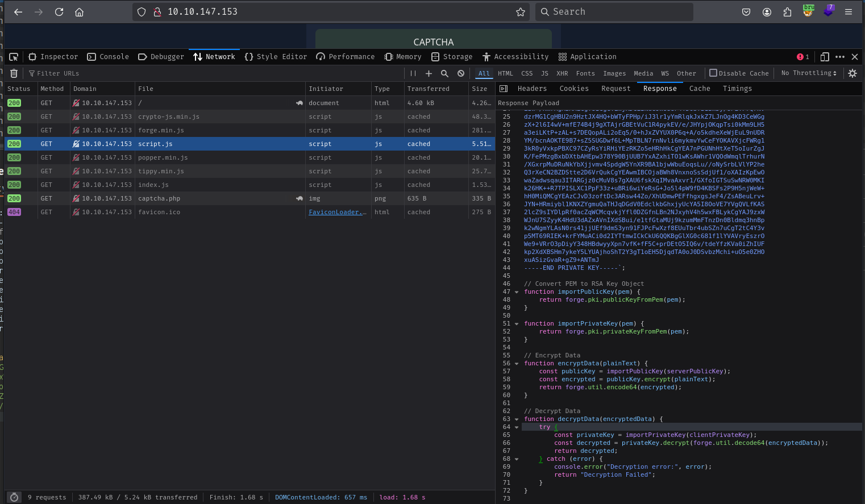Pause network recording
Viewport: 865px width, 504px height.
[413, 73]
